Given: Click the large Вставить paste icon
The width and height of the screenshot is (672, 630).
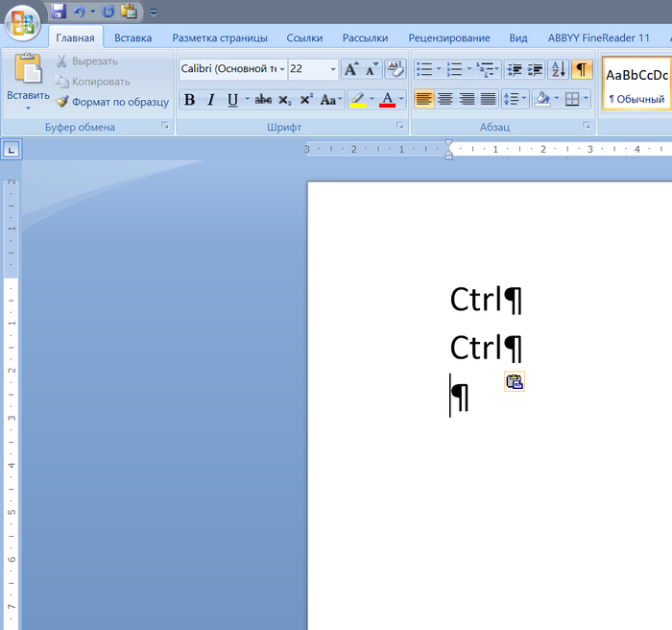Looking at the screenshot, I should (28, 68).
